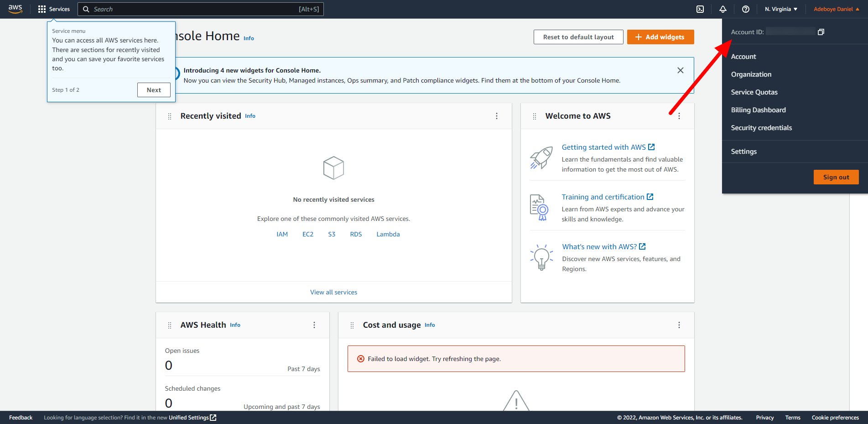
Task: Click Info next to Cost and usage
Action: pyautogui.click(x=430, y=325)
